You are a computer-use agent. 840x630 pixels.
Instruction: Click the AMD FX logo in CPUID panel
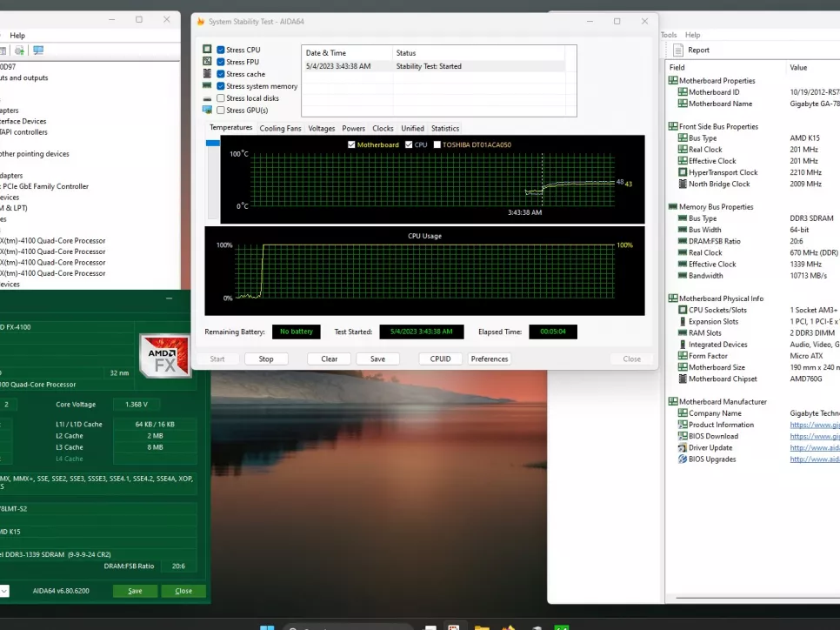165,355
